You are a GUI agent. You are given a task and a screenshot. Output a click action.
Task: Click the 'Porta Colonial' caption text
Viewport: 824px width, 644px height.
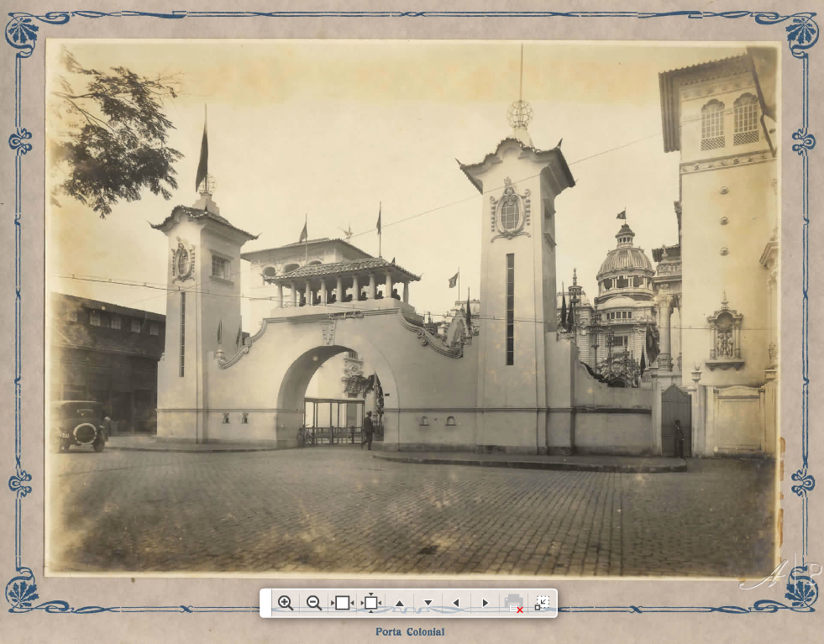(x=410, y=632)
